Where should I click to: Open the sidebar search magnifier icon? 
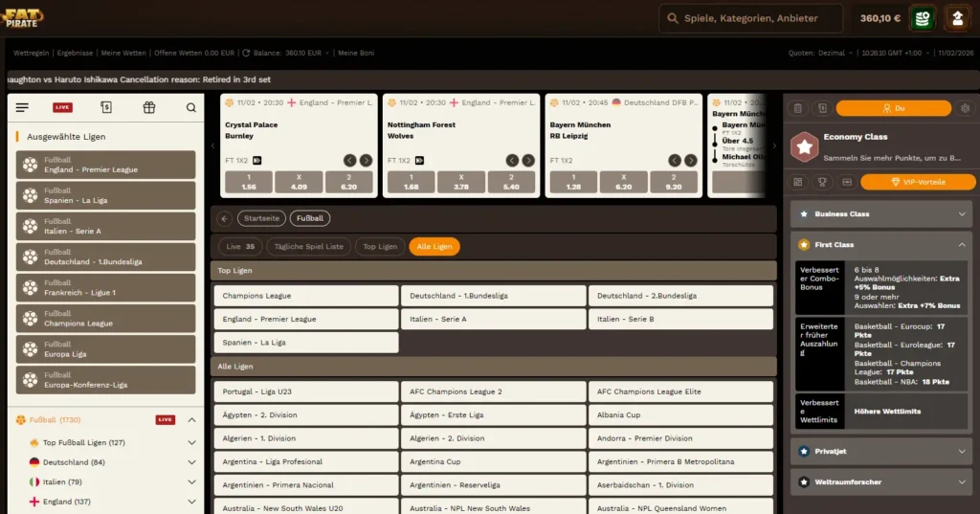pyautogui.click(x=191, y=107)
